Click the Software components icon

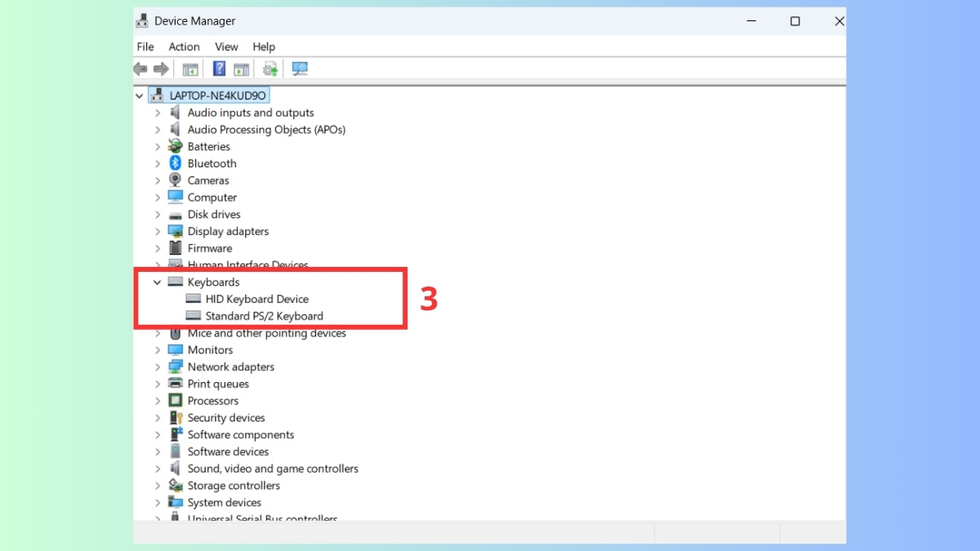click(x=175, y=434)
